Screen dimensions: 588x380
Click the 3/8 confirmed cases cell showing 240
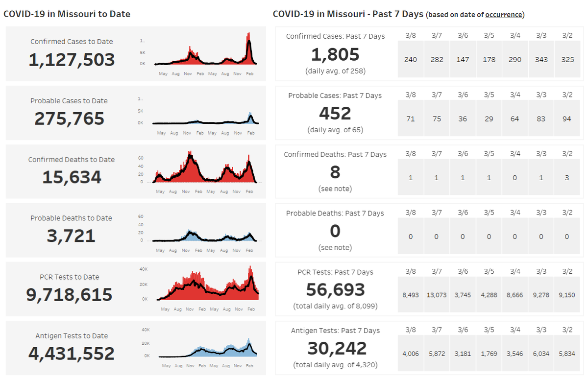(x=411, y=60)
